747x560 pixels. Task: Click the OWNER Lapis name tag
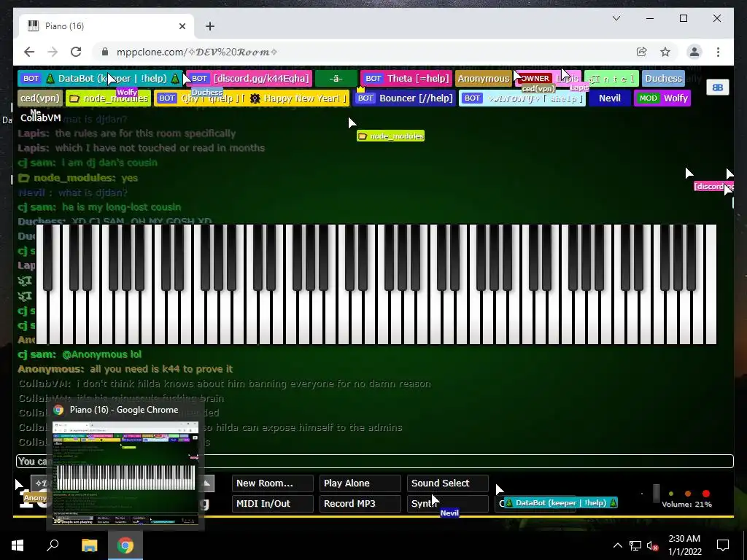pyautogui.click(x=548, y=79)
